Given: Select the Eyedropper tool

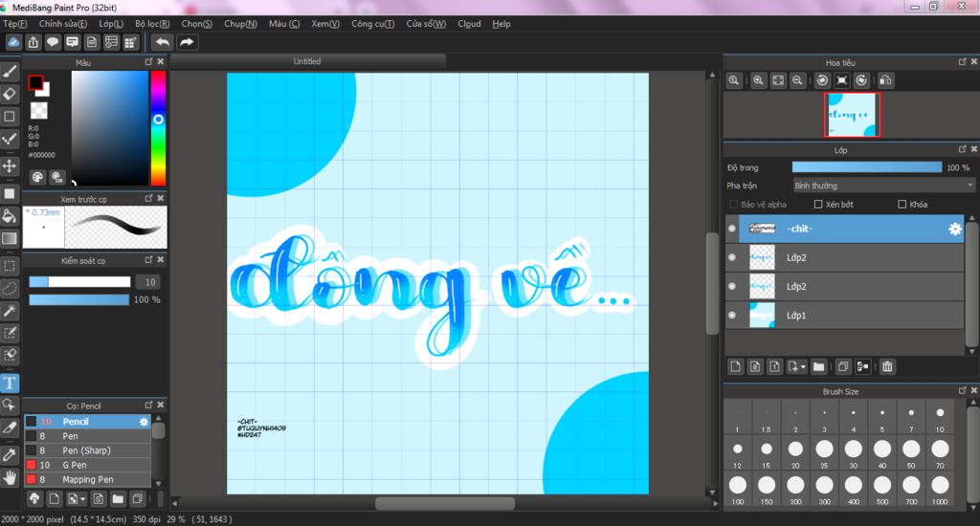Looking at the screenshot, I should (x=10, y=455).
